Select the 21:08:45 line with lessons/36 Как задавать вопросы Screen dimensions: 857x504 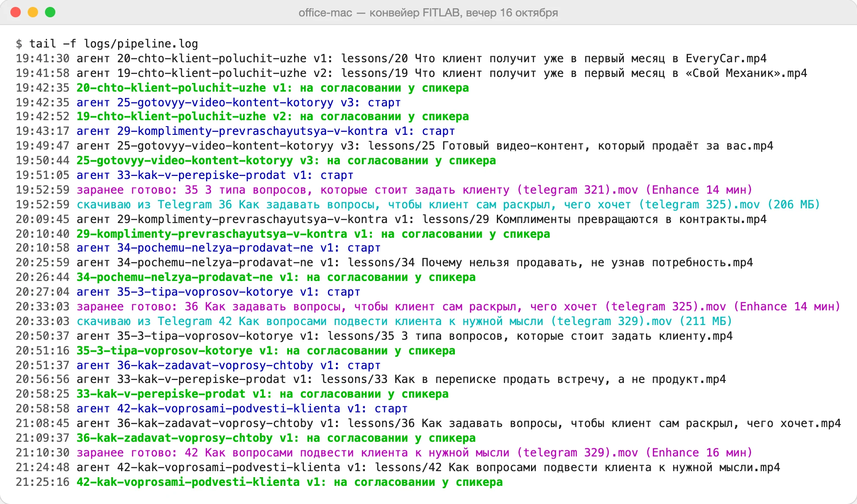click(x=428, y=423)
